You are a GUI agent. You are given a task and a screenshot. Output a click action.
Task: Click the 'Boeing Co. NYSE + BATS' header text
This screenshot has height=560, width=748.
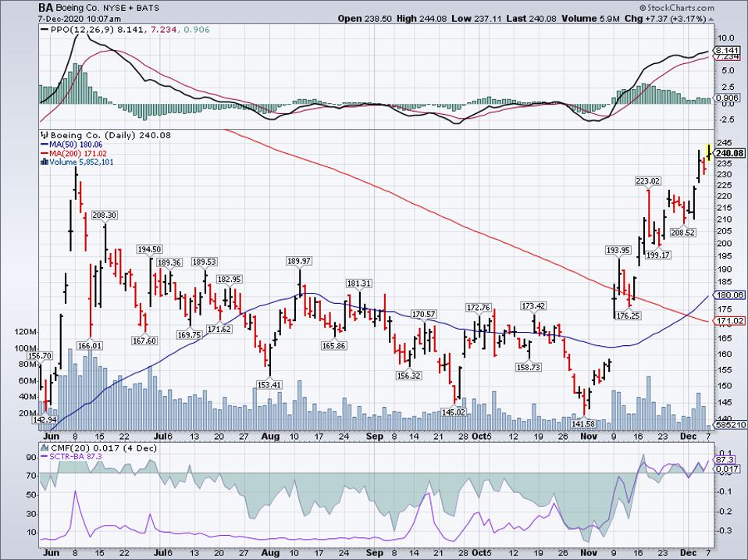(x=107, y=8)
